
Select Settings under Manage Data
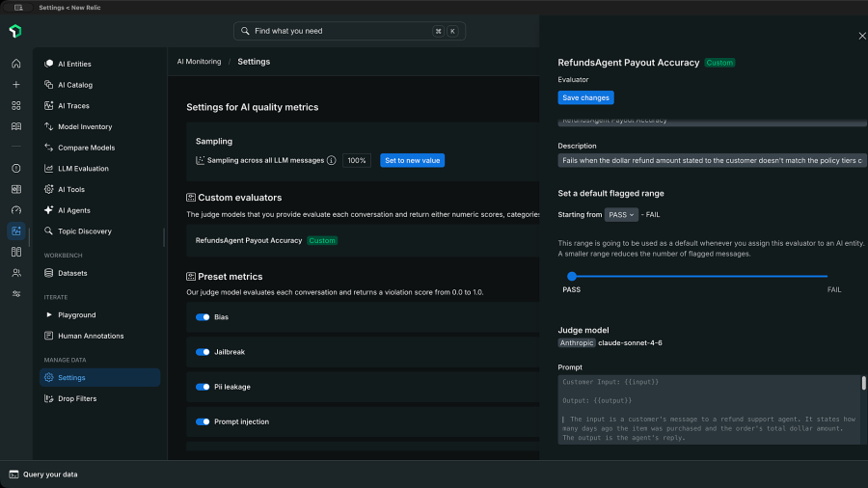point(99,377)
